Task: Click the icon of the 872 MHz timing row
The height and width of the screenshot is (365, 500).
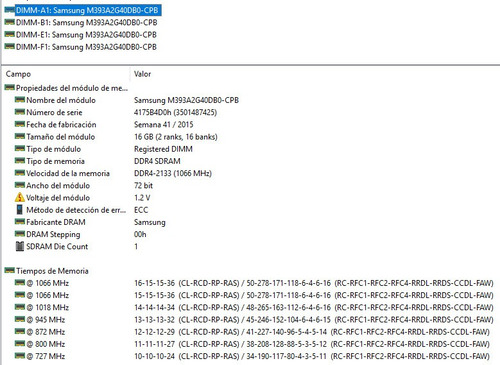Action: pyautogui.click(x=20, y=331)
